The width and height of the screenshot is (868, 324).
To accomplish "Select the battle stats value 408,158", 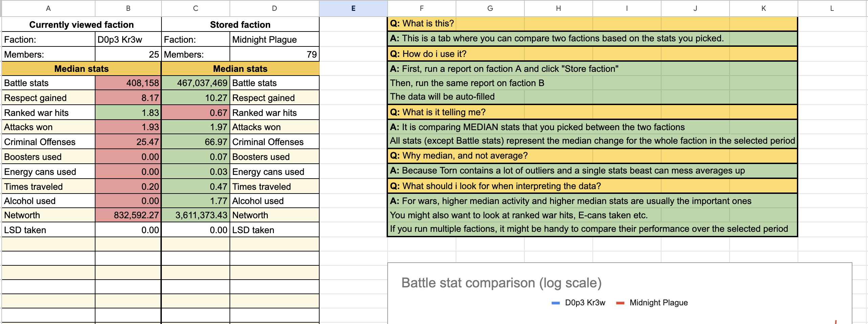I will pos(128,83).
